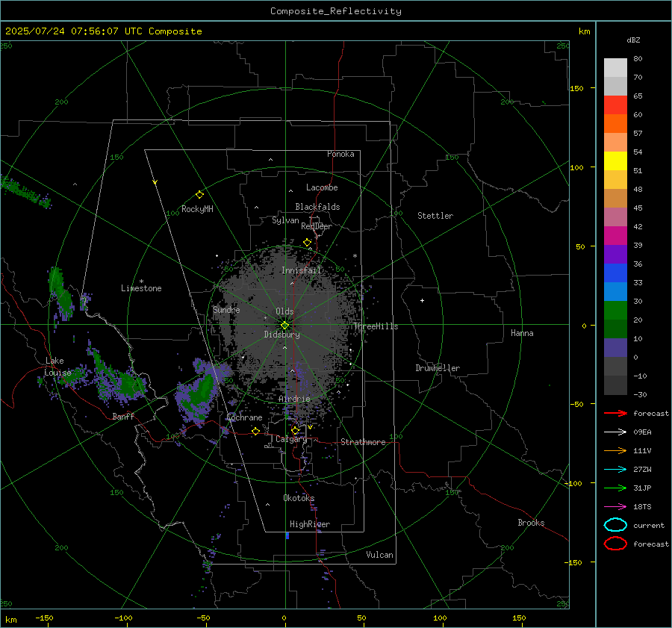Click the red forecast arrow in legend
672x628 pixels.
(615, 413)
